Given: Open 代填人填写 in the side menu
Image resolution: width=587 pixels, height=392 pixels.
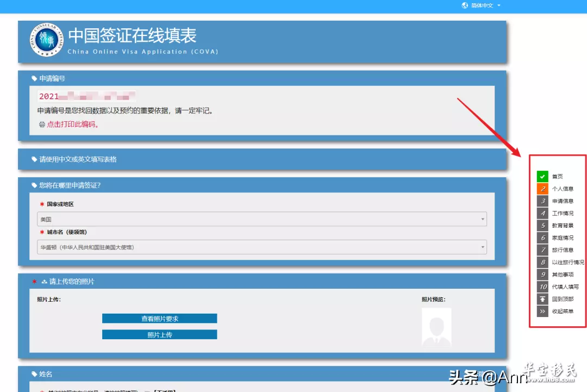Looking at the screenshot, I should pyautogui.click(x=565, y=287).
